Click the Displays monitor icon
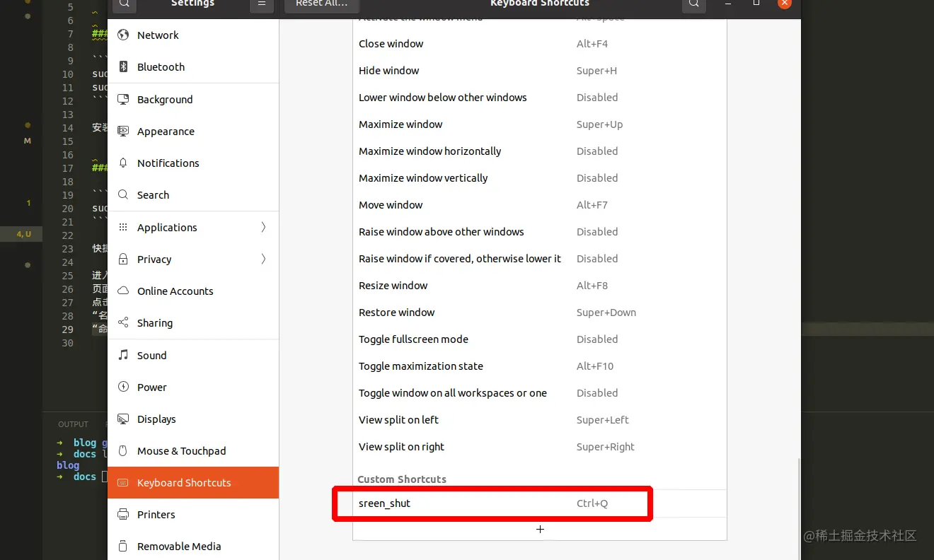This screenshot has height=560, width=934. coord(123,419)
